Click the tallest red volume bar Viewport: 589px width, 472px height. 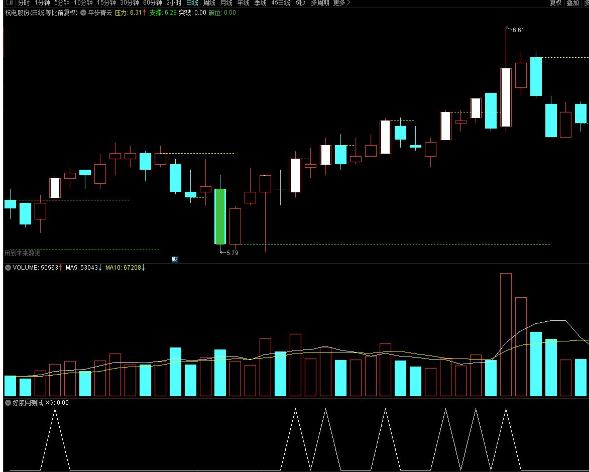click(506, 335)
